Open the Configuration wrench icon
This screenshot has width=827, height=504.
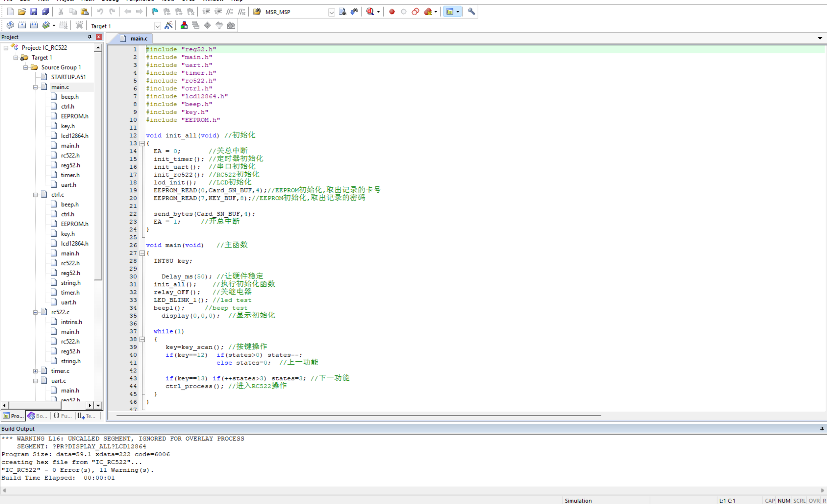[471, 12]
